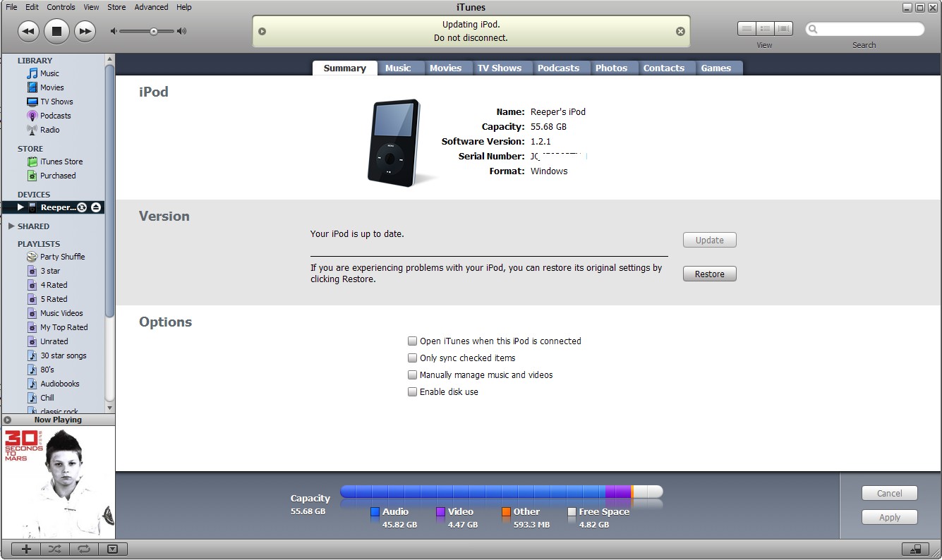Switch to the Games tab
This screenshot has width=942, height=560.
(x=715, y=68)
